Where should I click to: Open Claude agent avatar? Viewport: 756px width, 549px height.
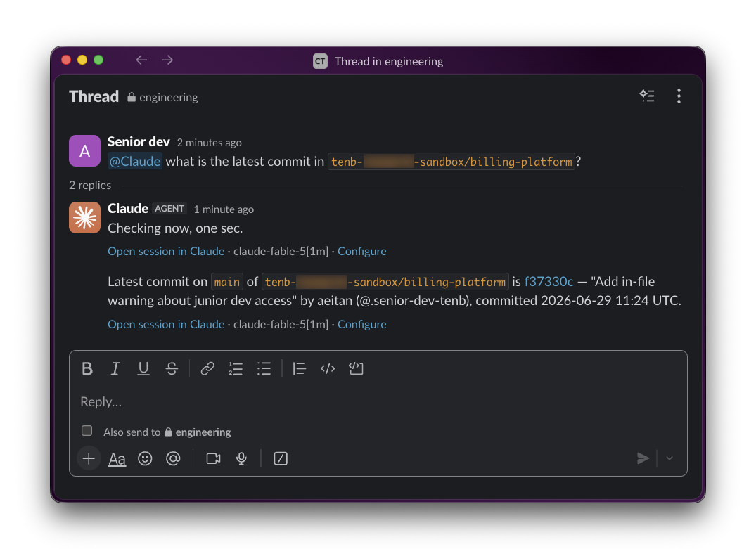pos(85,218)
